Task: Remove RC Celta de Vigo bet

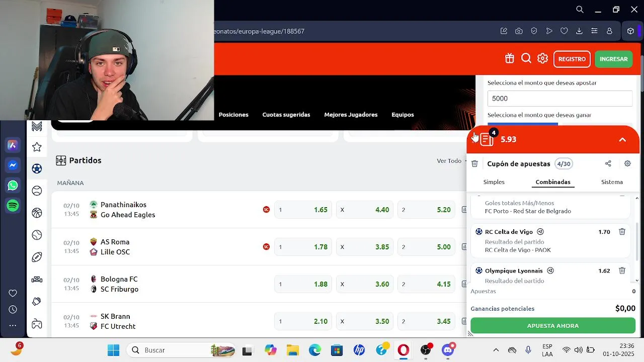Action: [x=622, y=232]
